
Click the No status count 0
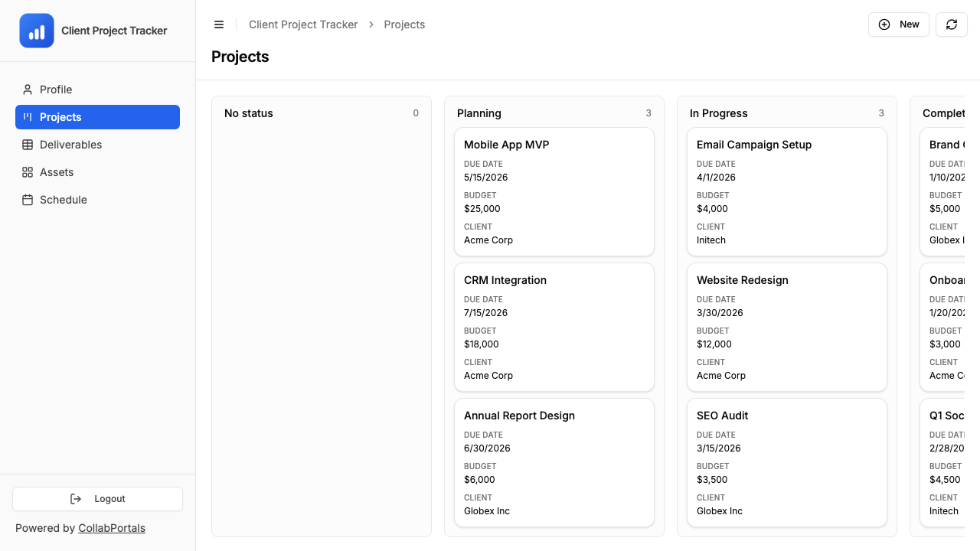[x=416, y=113]
